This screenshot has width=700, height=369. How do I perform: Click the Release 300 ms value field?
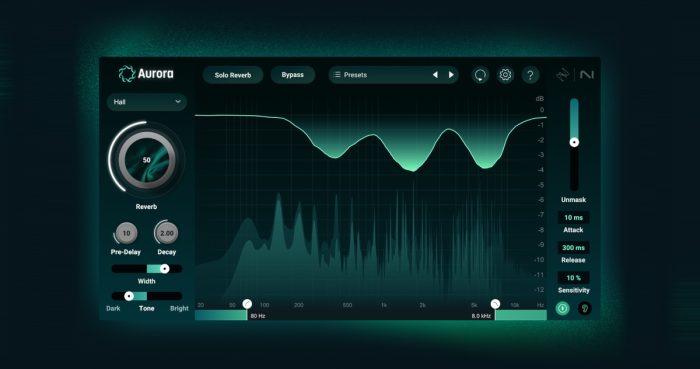point(574,248)
